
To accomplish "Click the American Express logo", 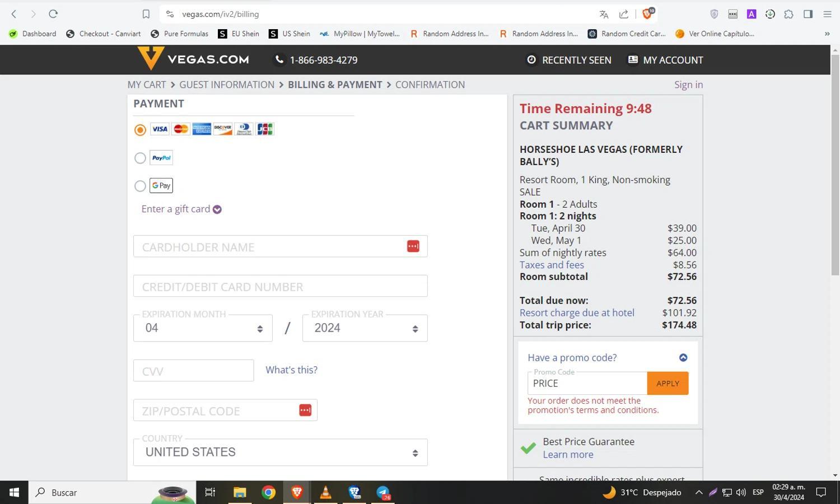I will (x=202, y=129).
